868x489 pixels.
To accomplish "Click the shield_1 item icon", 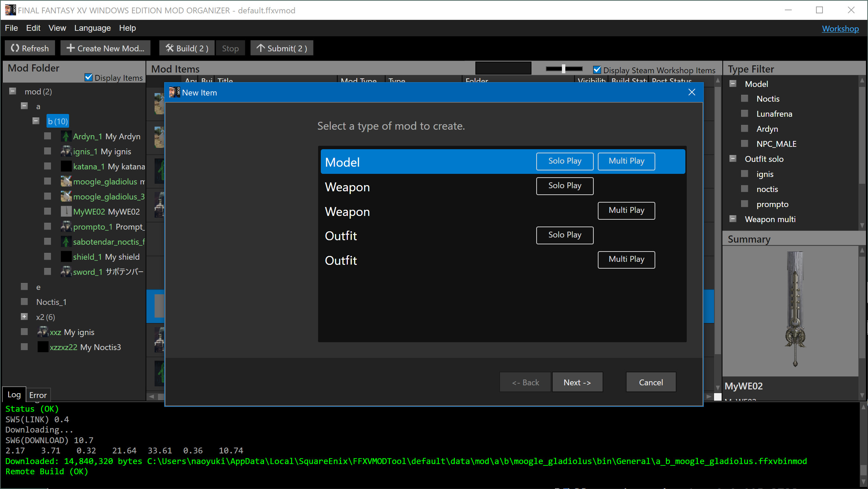I will point(66,256).
